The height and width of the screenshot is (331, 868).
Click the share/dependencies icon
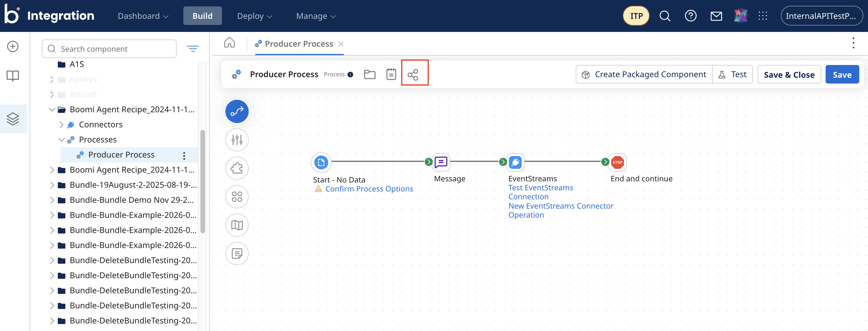click(413, 75)
